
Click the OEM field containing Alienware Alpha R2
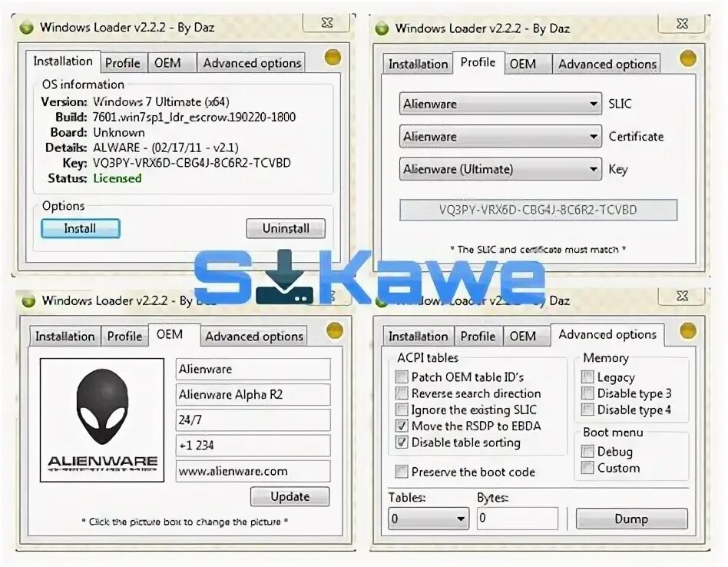coord(253,395)
